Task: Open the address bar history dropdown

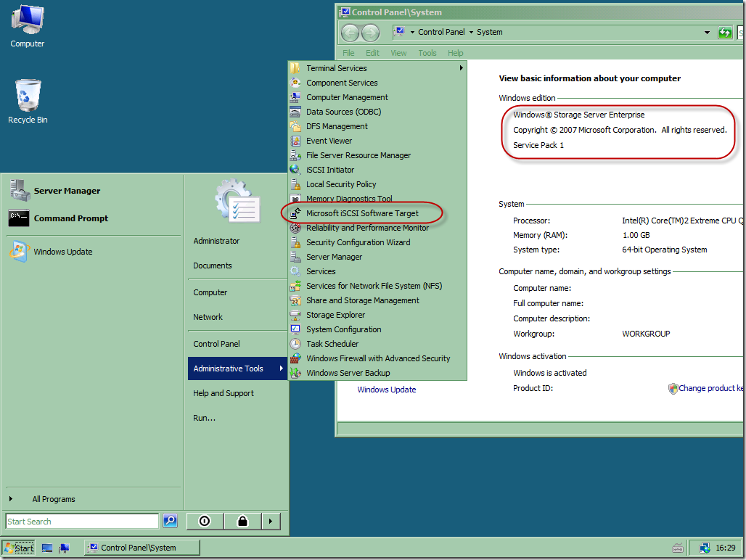Action: (x=707, y=33)
